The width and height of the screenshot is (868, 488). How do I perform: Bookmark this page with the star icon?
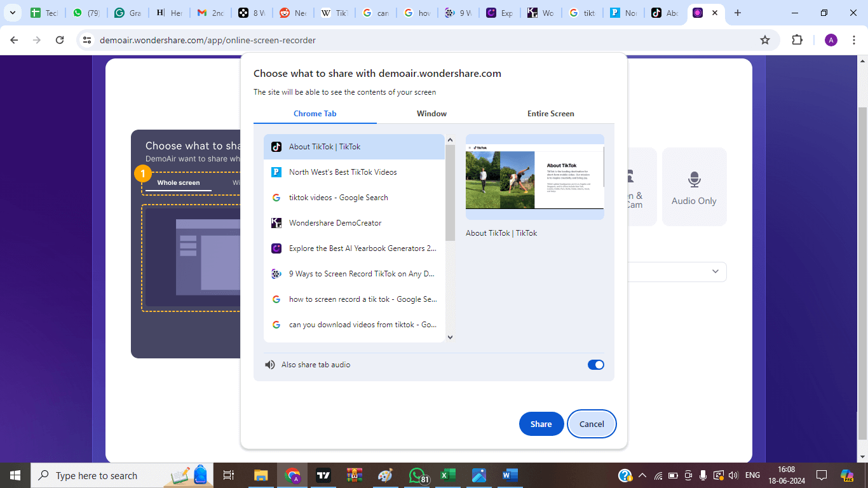coord(765,40)
